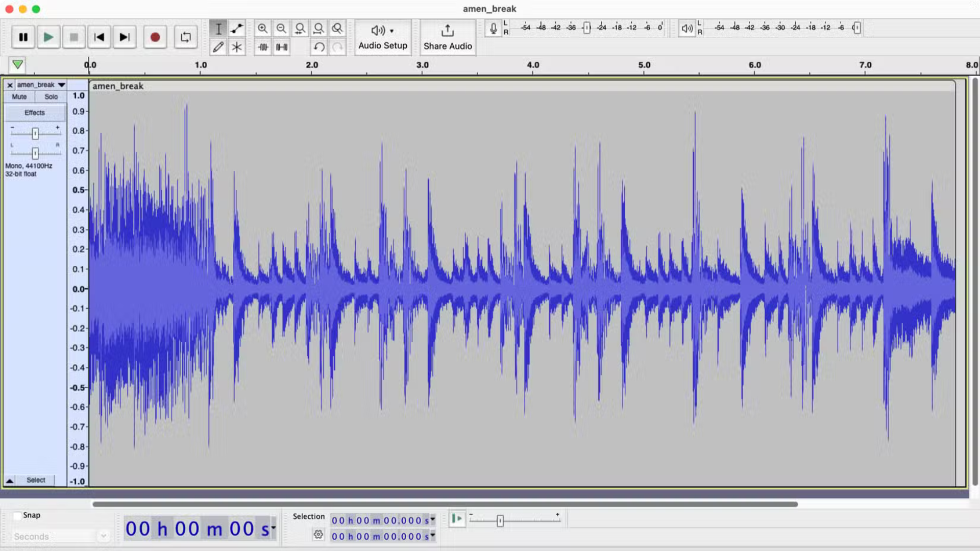Open the Audio Setup dropdown
Image resolution: width=980 pixels, height=551 pixels.
click(x=383, y=37)
